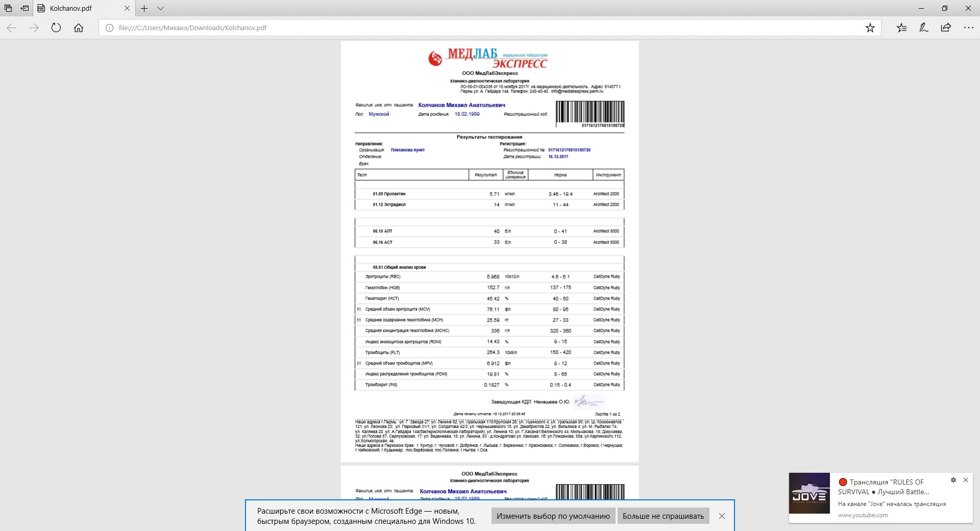Open Settings and more ellipsis menu
The height and width of the screenshot is (531, 980).
(x=968, y=28)
